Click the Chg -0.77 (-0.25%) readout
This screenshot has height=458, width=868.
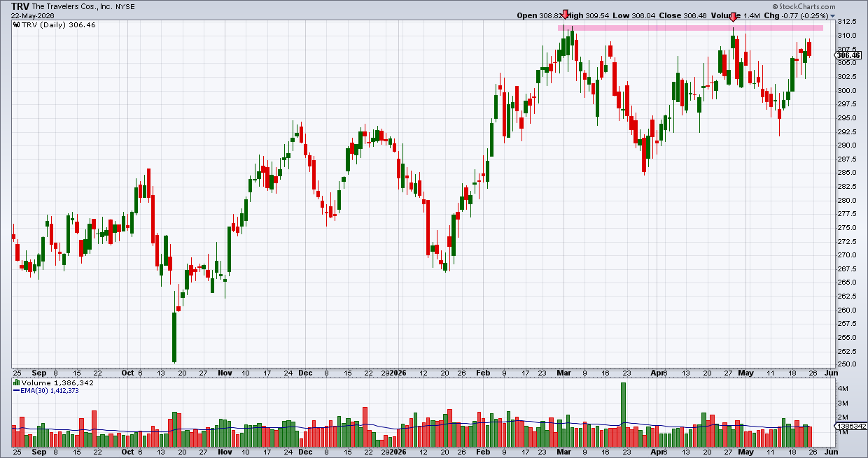click(x=794, y=15)
